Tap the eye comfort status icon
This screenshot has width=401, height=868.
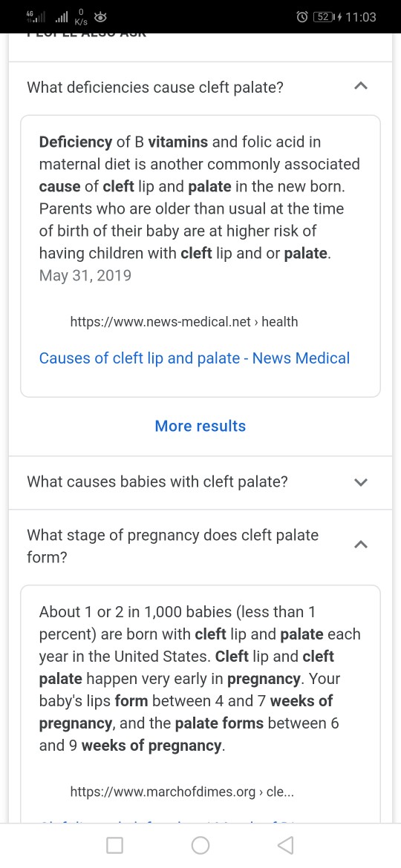100,17
